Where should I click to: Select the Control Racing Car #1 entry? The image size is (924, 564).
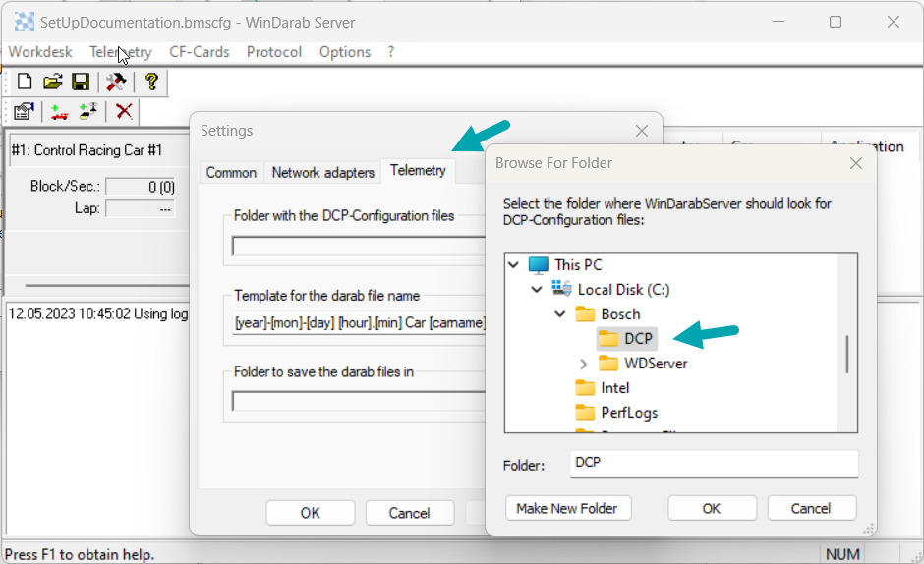87,150
